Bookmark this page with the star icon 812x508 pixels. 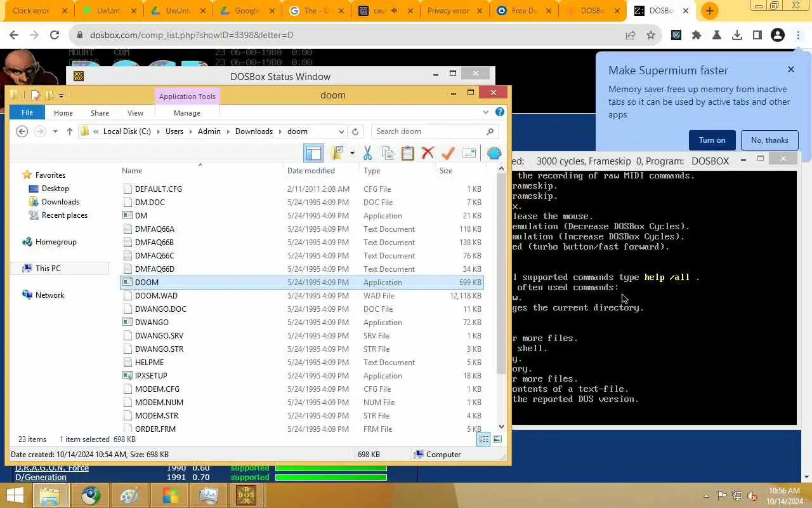[x=651, y=36]
